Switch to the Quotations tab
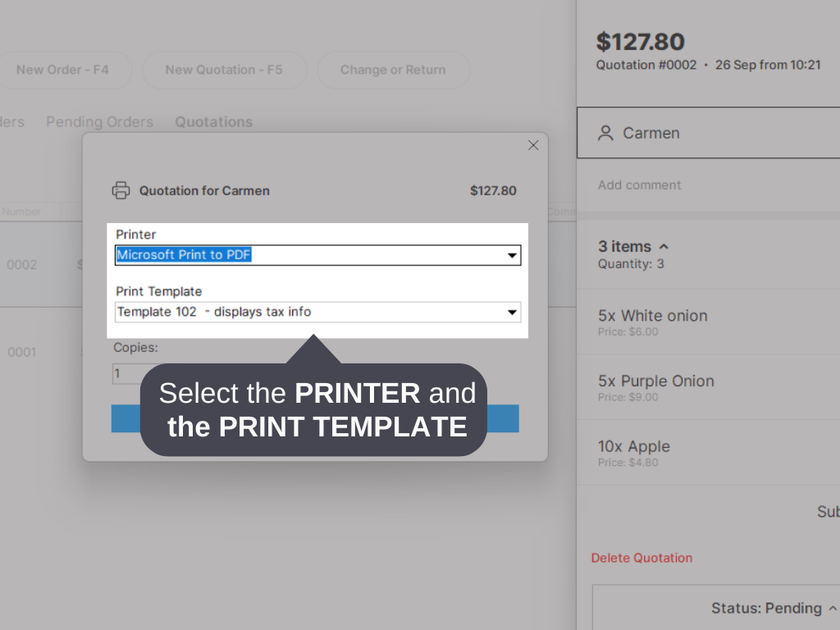 click(212, 121)
